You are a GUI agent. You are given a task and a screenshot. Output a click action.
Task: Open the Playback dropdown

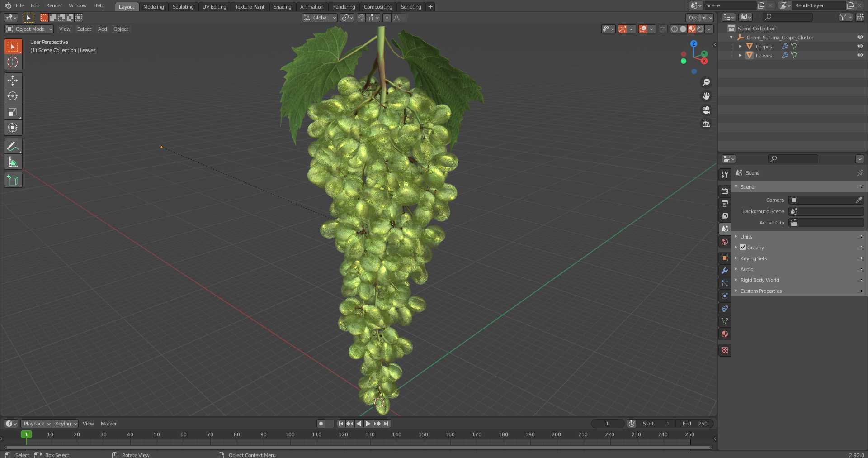[36, 424]
